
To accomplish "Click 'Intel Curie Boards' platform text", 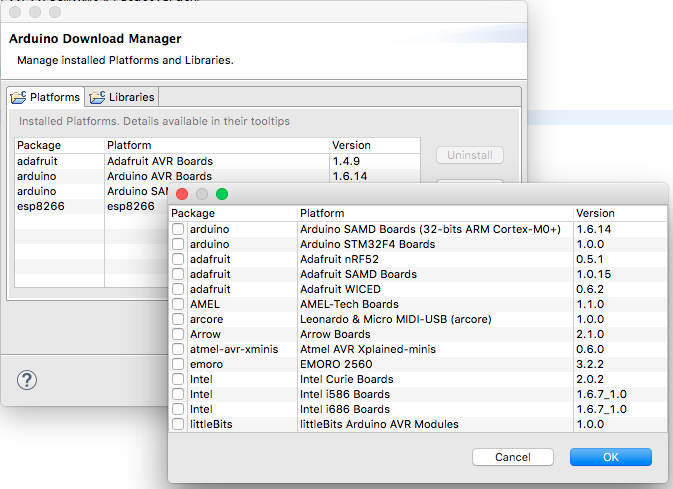I will pos(347,380).
